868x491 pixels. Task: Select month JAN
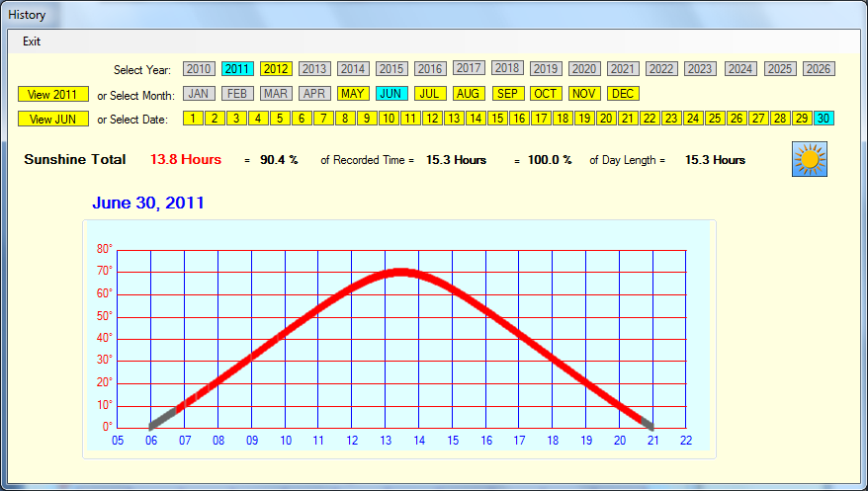(199, 94)
